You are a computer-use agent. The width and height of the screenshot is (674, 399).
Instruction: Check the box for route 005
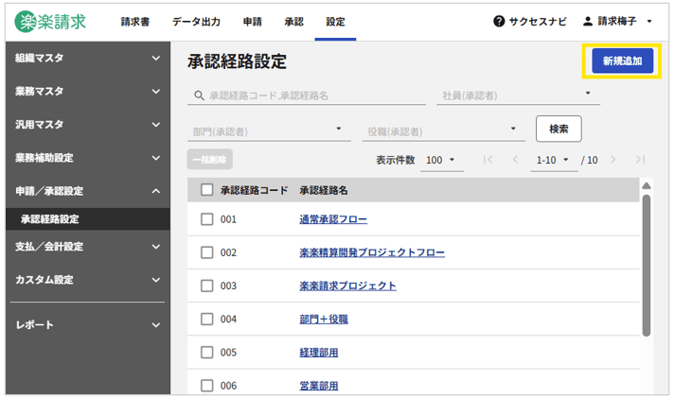click(x=207, y=353)
